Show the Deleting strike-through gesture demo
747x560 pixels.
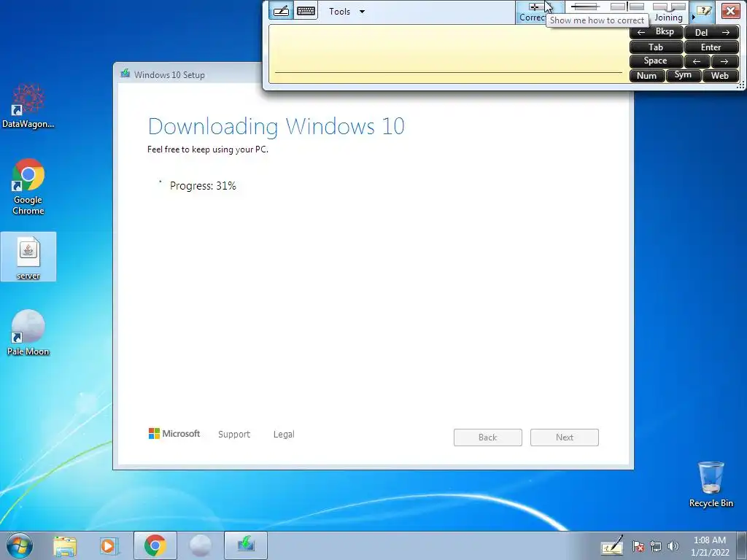coord(585,7)
